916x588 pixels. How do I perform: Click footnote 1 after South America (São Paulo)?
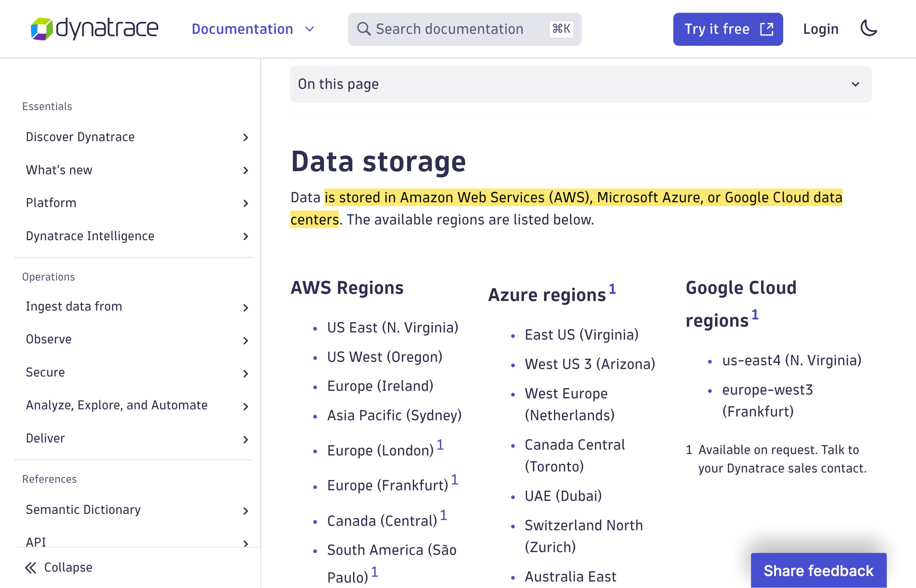pyautogui.click(x=374, y=572)
